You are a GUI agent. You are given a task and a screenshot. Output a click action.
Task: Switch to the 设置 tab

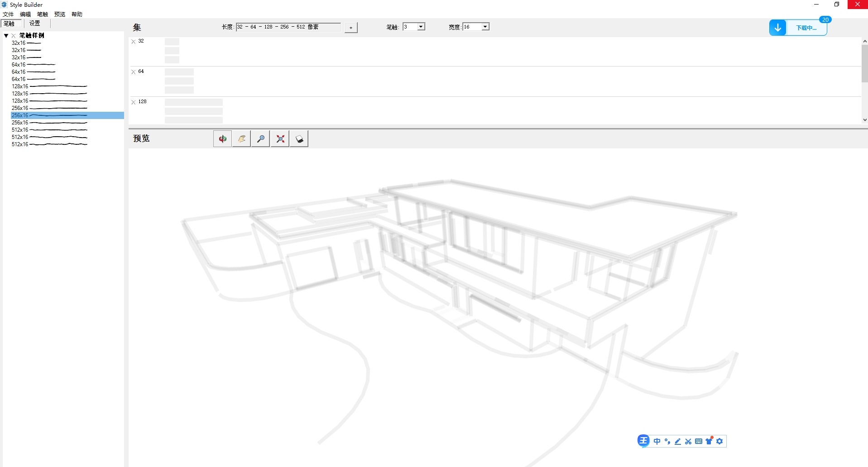point(35,24)
